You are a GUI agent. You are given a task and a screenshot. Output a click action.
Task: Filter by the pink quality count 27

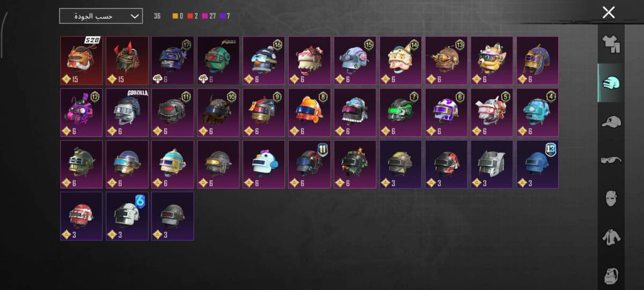coord(209,16)
